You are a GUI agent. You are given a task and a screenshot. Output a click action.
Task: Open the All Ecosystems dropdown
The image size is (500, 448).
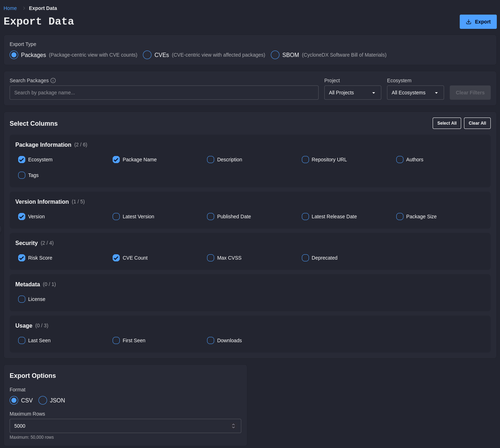click(x=416, y=93)
